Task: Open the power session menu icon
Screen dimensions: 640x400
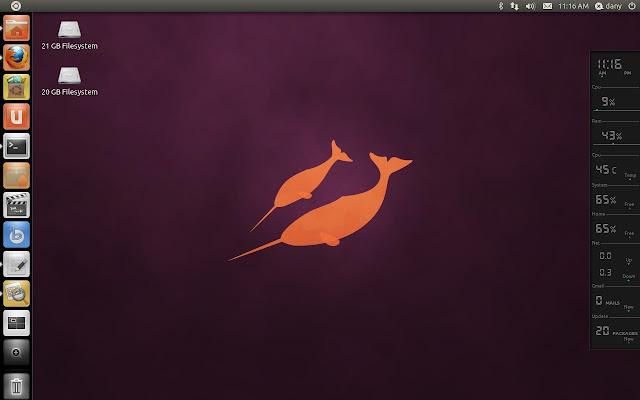Action: [x=632, y=6]
